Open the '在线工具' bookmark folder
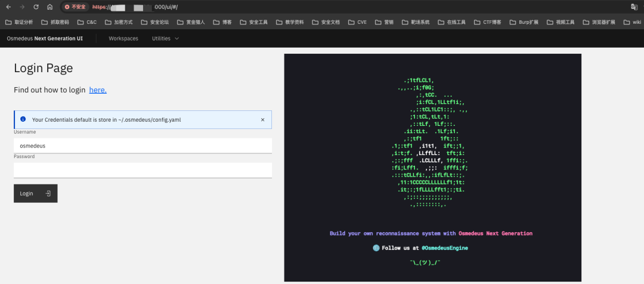This screenshot has height=284, width=644. 452,22
